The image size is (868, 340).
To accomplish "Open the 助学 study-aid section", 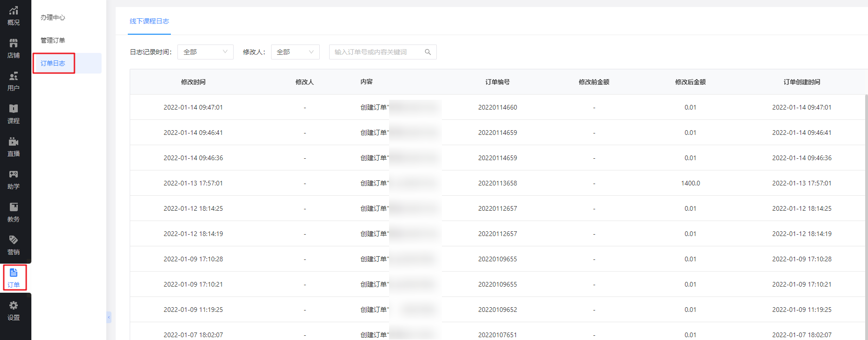I will [14, 180].
